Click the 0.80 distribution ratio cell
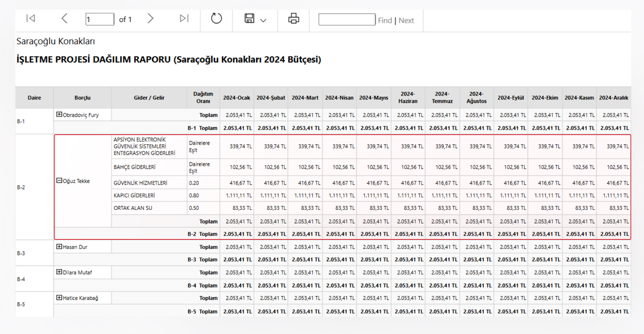This screenshot has width=644, height=334. [203, 195]
